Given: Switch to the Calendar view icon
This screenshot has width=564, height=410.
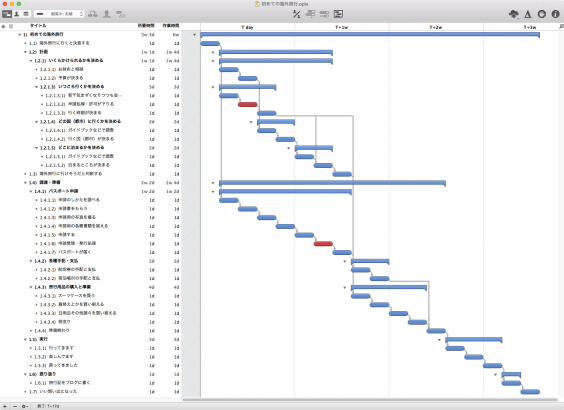Looking at the screenshot, I should 26,14.
